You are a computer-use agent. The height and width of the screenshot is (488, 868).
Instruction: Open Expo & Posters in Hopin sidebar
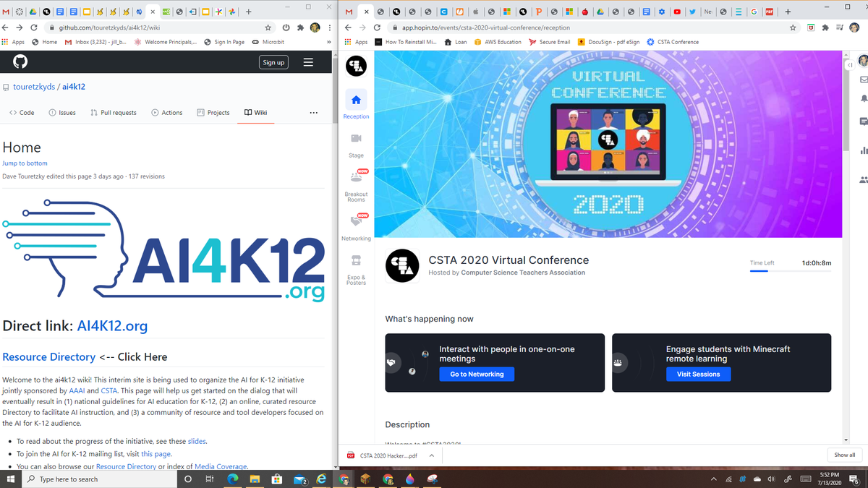tap(356, 270)
